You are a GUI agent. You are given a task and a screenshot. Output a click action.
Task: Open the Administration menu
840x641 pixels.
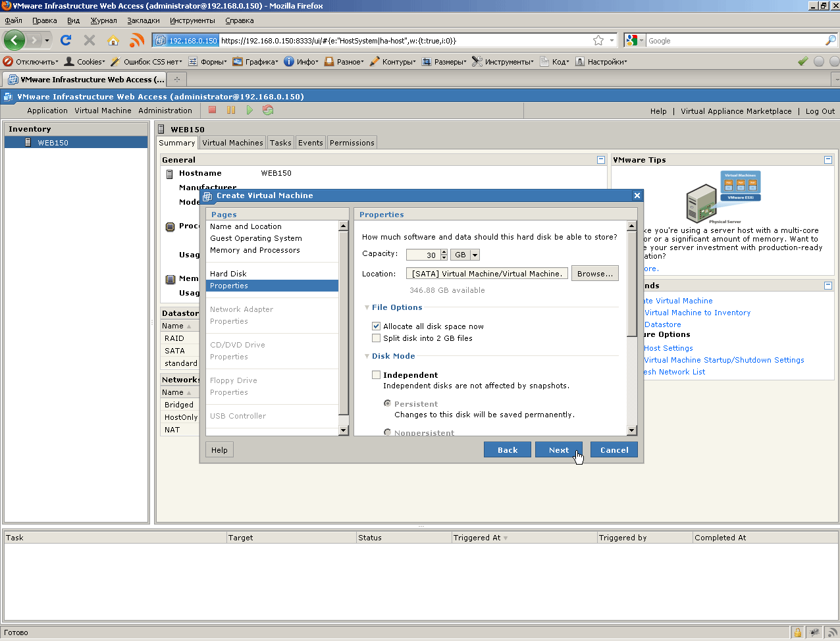[165, 111]
